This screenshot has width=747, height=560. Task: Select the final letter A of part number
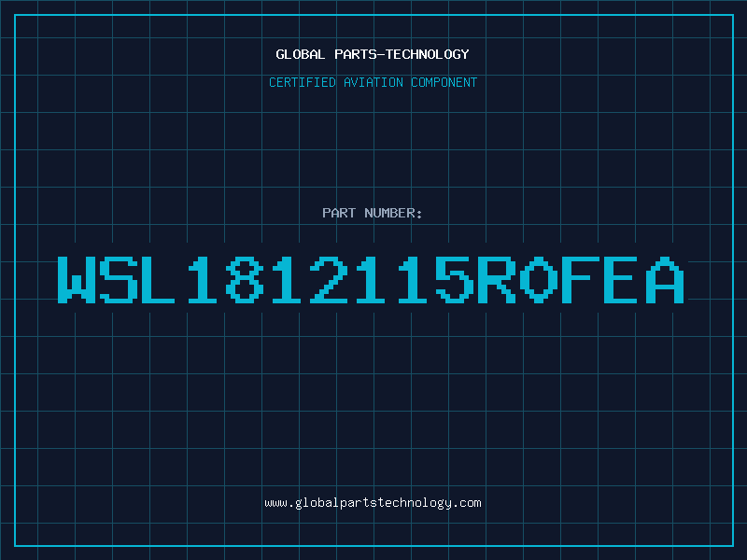(x=665, y=279)
